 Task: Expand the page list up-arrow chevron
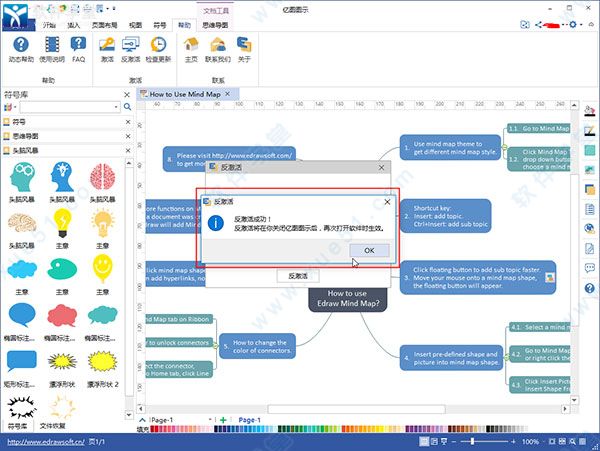coord(142,420)
